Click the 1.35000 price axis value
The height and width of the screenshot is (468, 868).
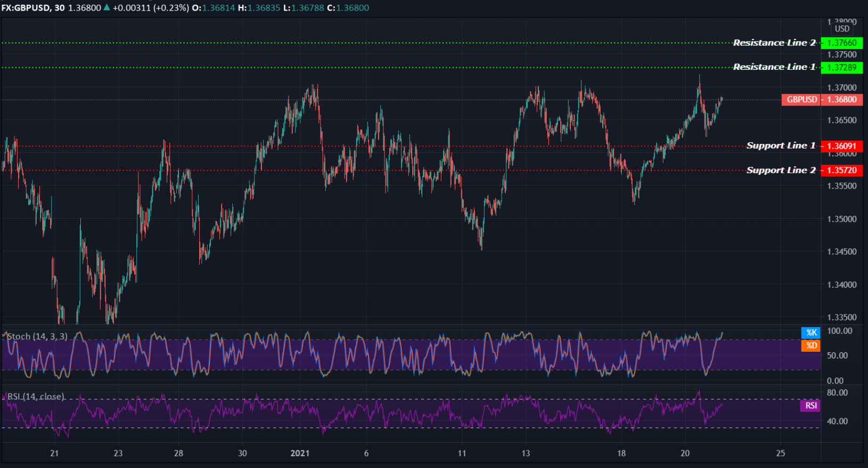(x=842, y=219)
